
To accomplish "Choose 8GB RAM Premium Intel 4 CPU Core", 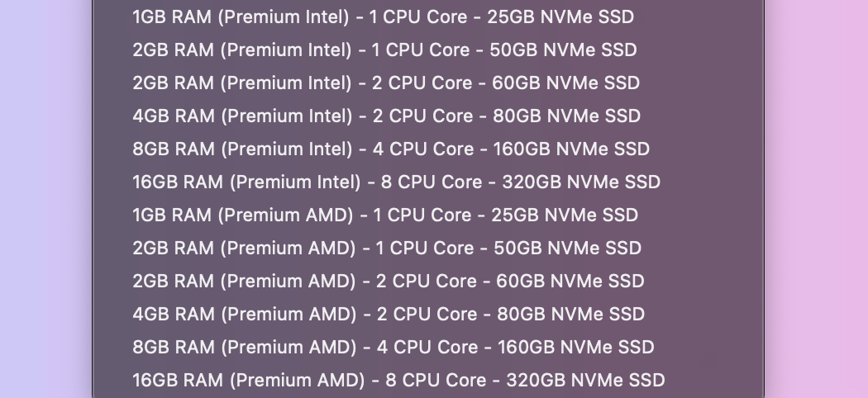I will coord(391,149).
